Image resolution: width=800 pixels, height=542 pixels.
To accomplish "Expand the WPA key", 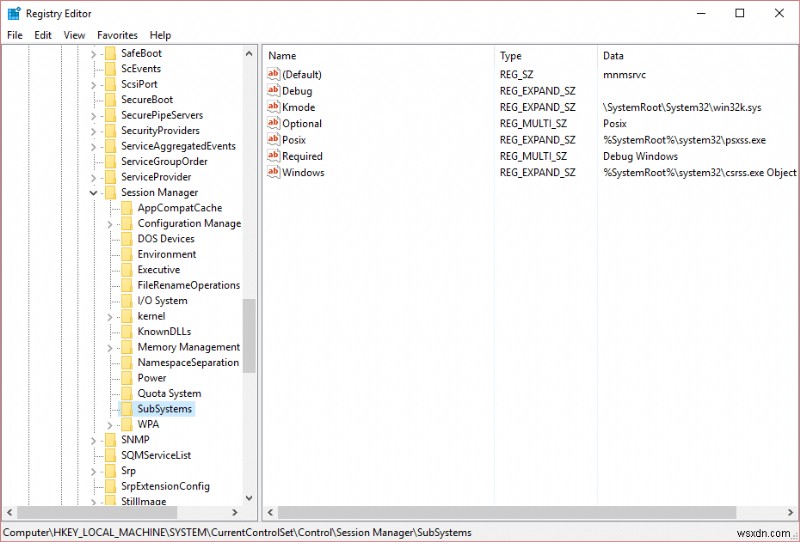I will click(110, 425).
